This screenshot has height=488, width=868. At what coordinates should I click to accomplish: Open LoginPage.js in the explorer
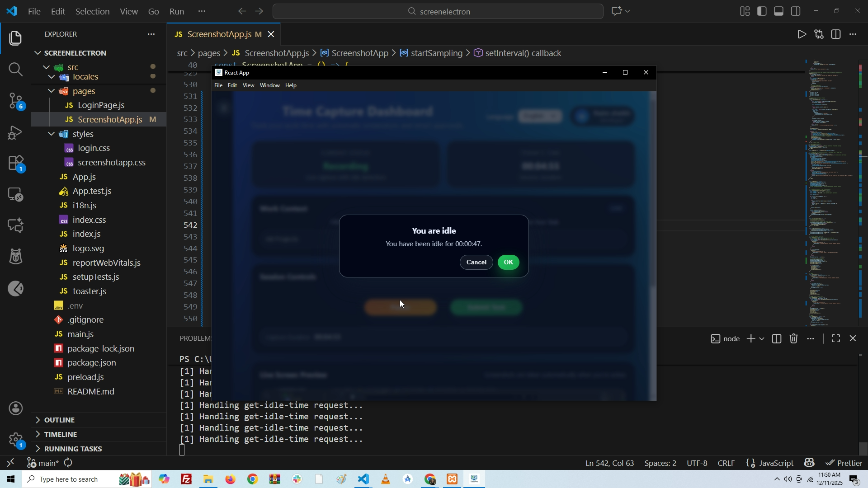coord(101,105)
